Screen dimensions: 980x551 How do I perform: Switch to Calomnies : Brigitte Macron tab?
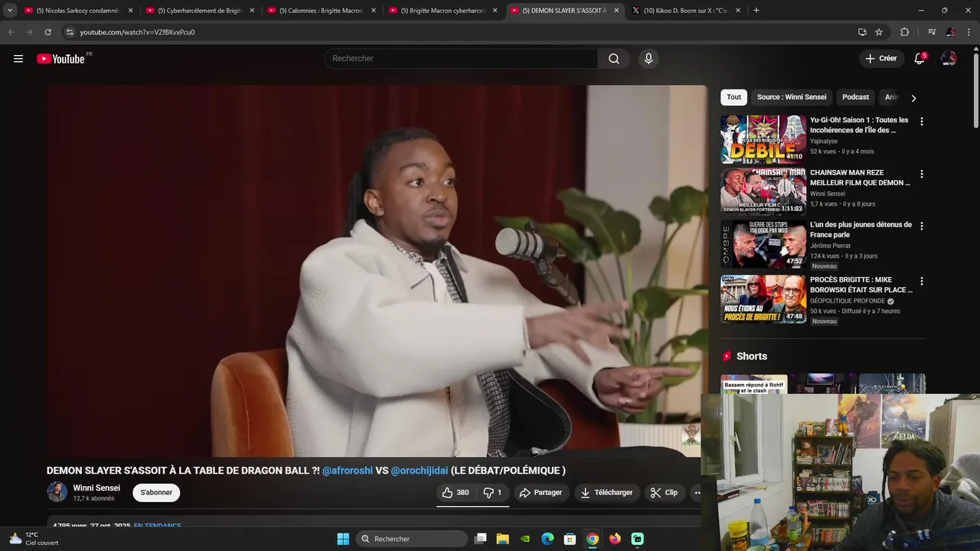(x=322, y=11)
